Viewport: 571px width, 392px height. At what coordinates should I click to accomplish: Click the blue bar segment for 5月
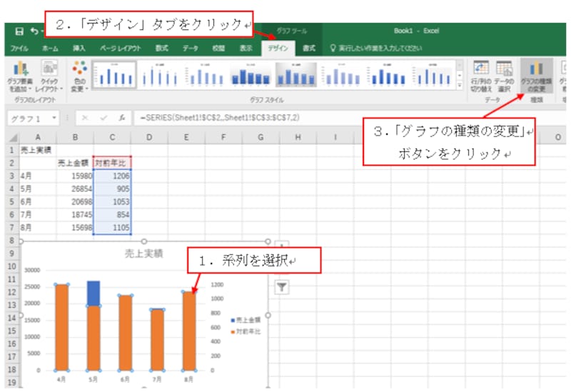coord(94,293)
